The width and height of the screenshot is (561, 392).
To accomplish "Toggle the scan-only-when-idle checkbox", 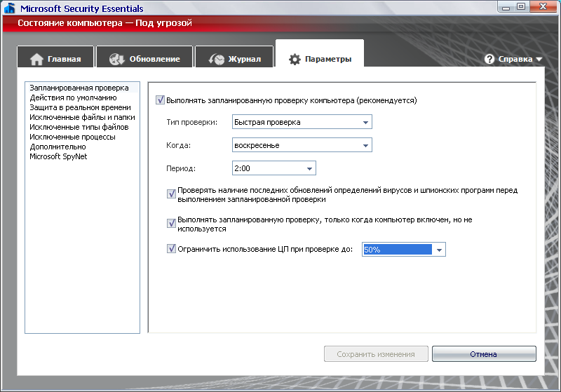I will click(171, 223).
